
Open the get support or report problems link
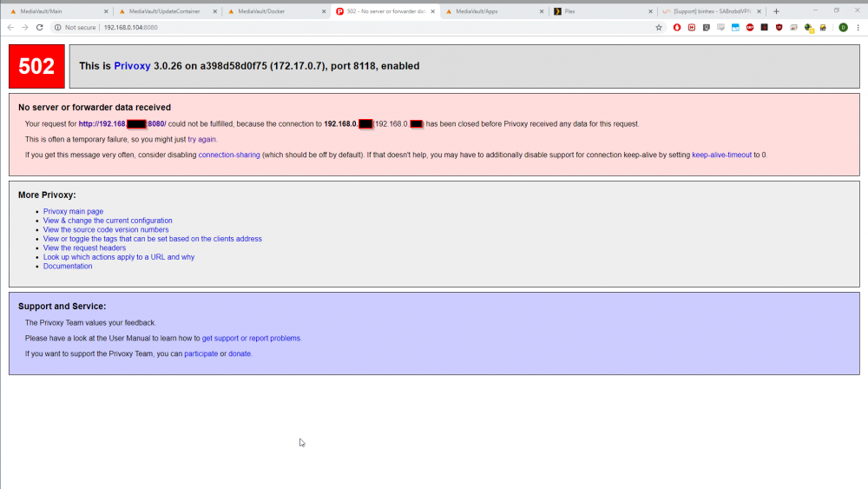(251, 339)
